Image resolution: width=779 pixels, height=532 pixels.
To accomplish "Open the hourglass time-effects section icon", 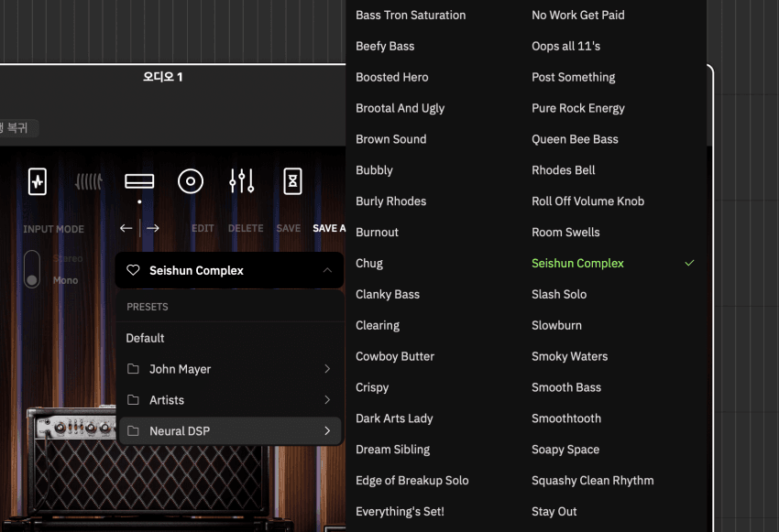I will point(292,181).
